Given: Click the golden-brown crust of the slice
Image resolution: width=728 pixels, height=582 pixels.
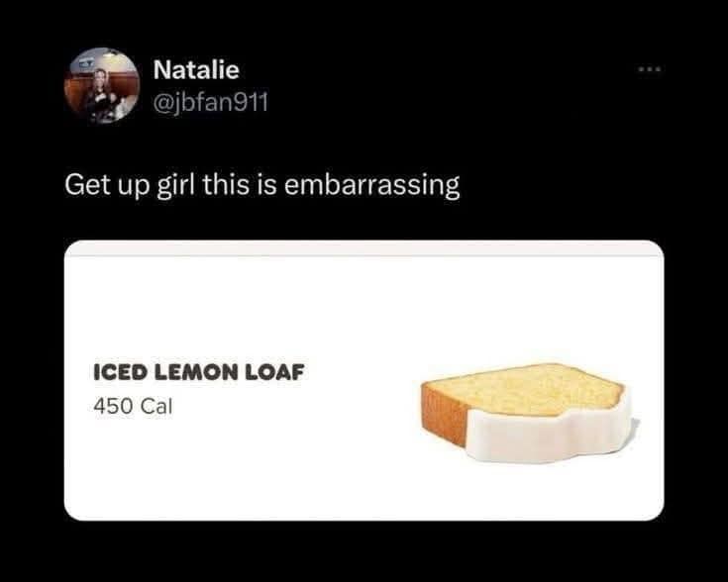Looking at the screenshot, I should (442, 417).
